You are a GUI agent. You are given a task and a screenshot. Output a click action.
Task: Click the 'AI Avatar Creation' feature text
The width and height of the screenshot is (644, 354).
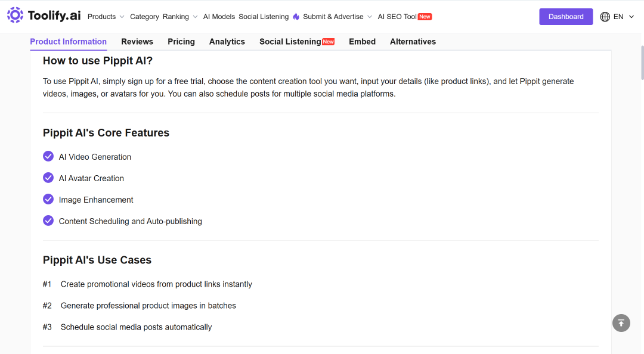point(91,178)
